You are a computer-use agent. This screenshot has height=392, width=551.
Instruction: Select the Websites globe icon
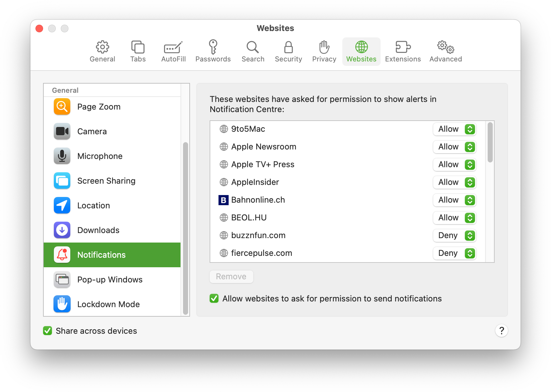click(361, 47)
